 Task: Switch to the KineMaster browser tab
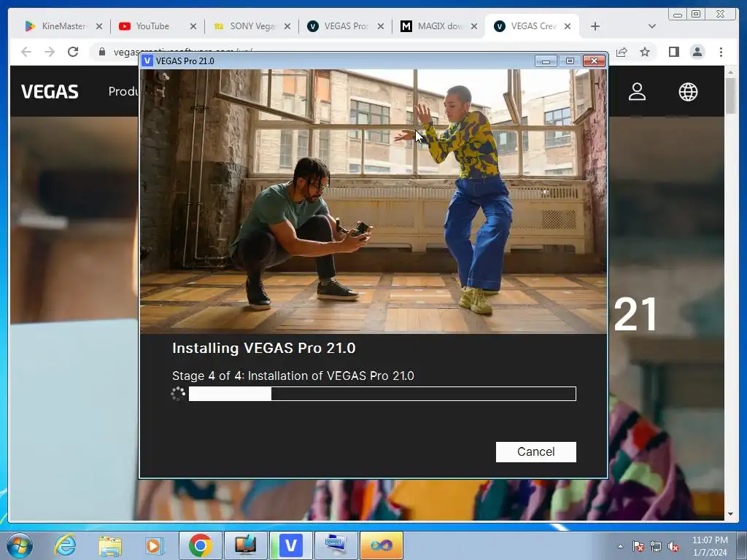point(63,26)
